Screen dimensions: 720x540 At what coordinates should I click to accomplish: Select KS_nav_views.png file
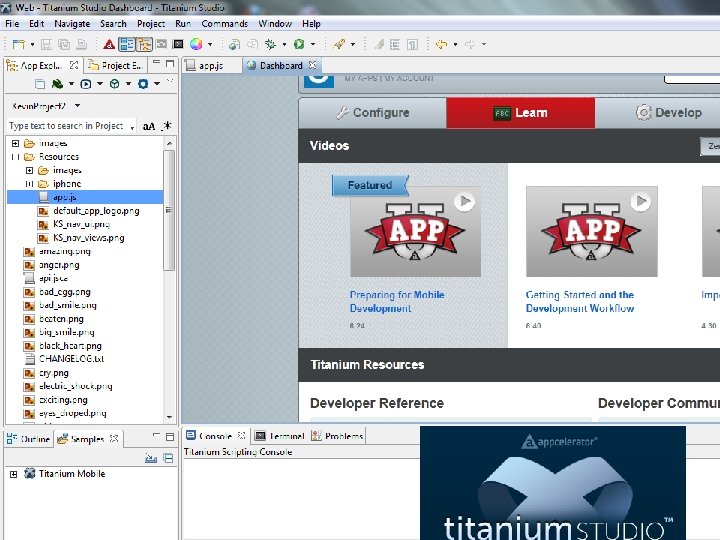(88, 238)
